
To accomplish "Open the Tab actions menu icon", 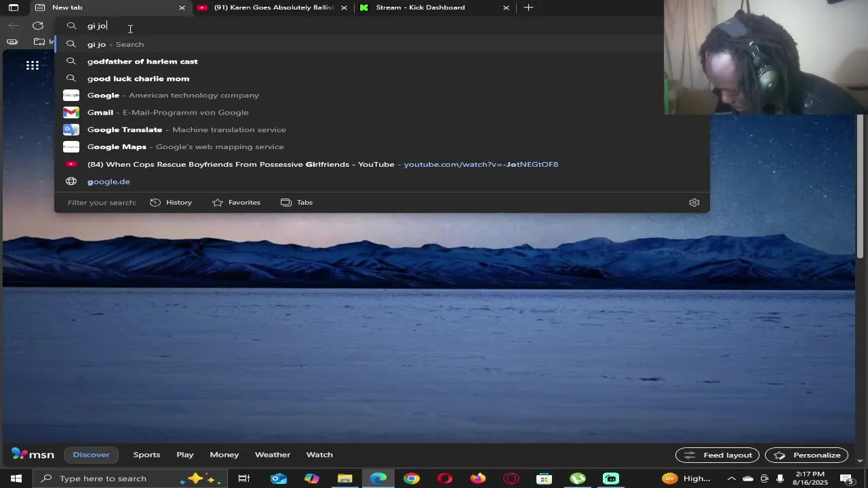I will tap(14, 7).
